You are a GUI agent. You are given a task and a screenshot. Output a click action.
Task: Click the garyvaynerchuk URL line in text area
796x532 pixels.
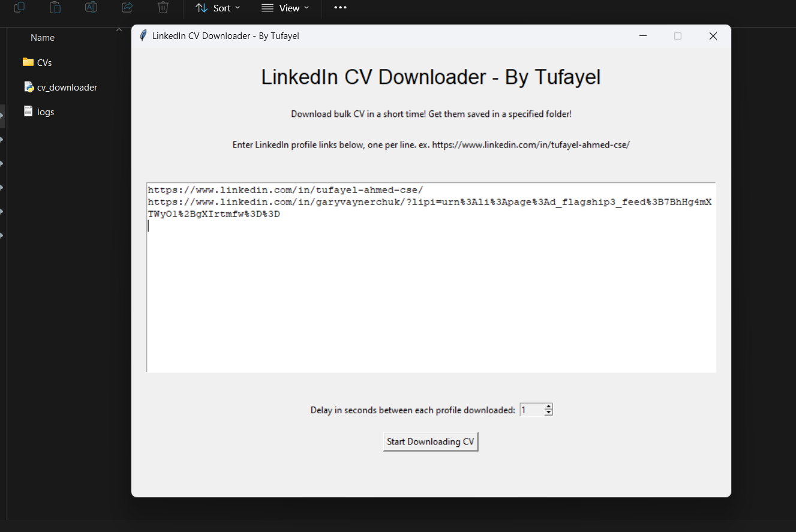coord(429,208)
